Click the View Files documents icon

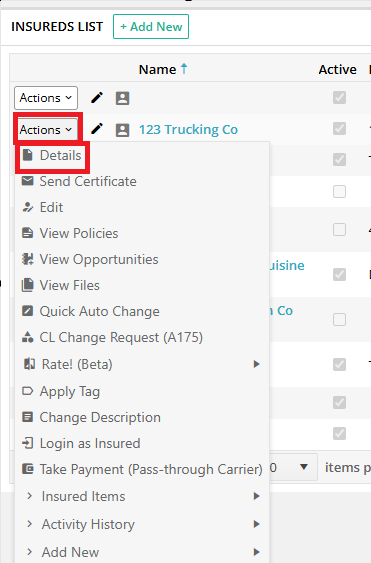28,285
